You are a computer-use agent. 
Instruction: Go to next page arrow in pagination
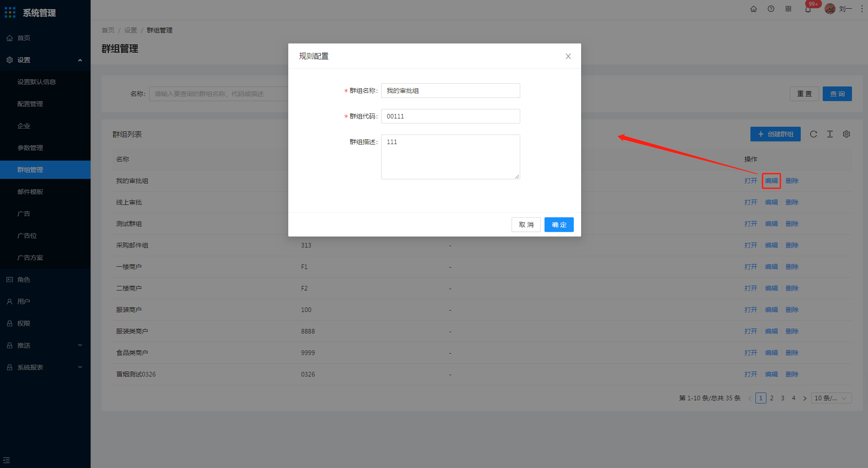point(805,398)
